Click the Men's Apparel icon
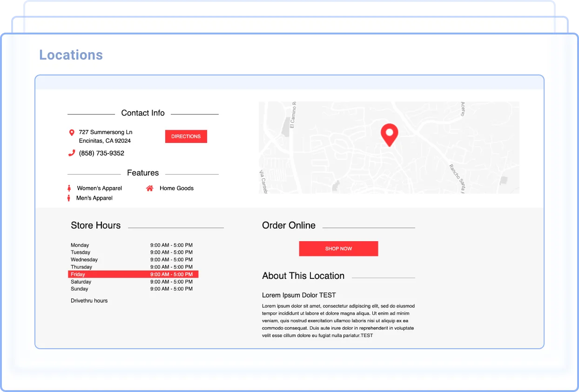579x392 pixels. click(x=69, y=198)
